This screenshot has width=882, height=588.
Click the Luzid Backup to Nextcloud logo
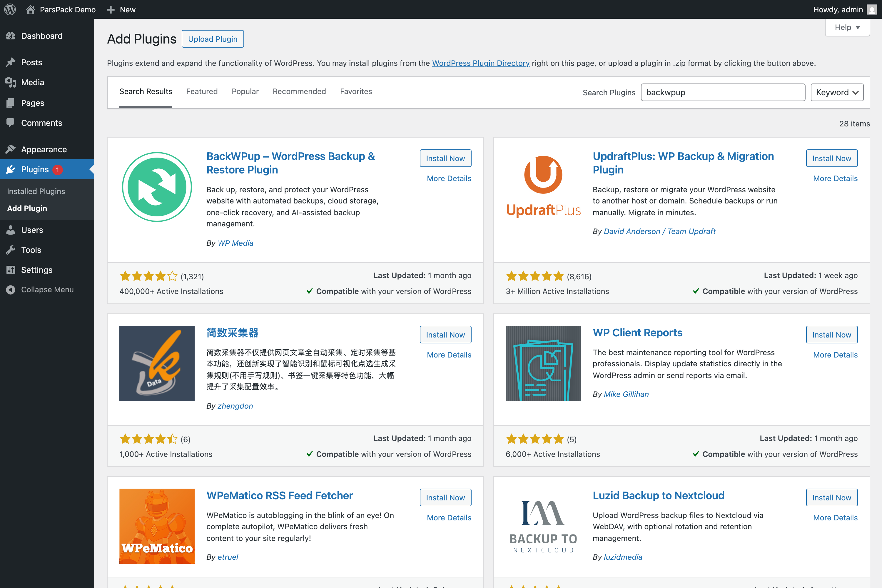coord(543,526)
